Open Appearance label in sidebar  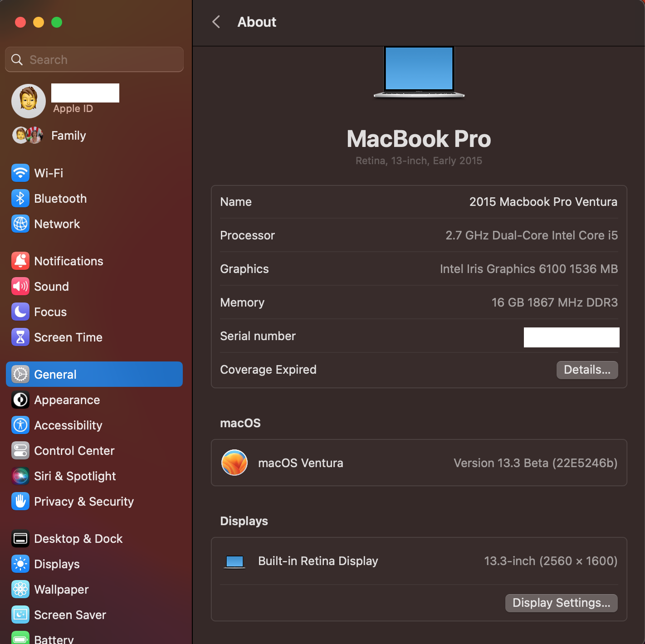click(x=67, y=400)
